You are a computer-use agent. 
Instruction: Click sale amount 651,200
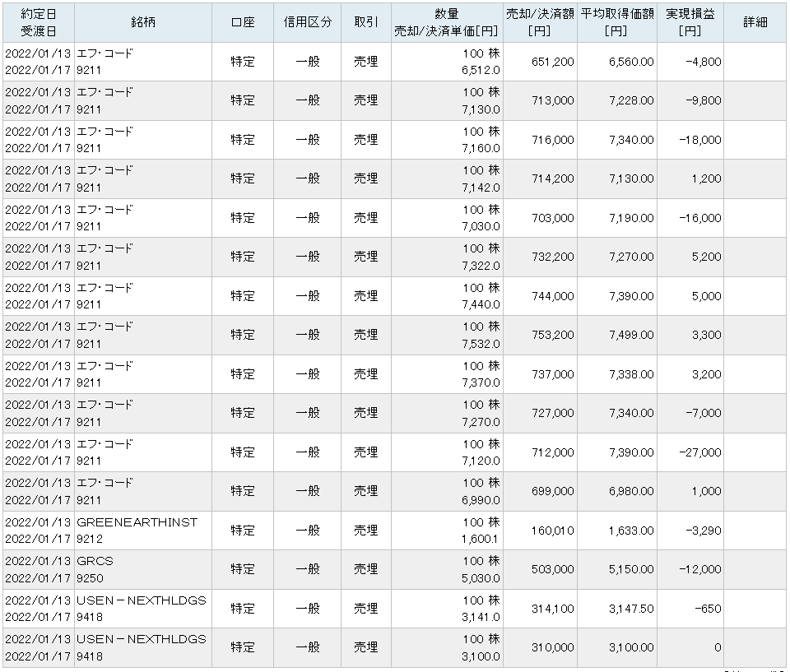(x=553, y=62)
